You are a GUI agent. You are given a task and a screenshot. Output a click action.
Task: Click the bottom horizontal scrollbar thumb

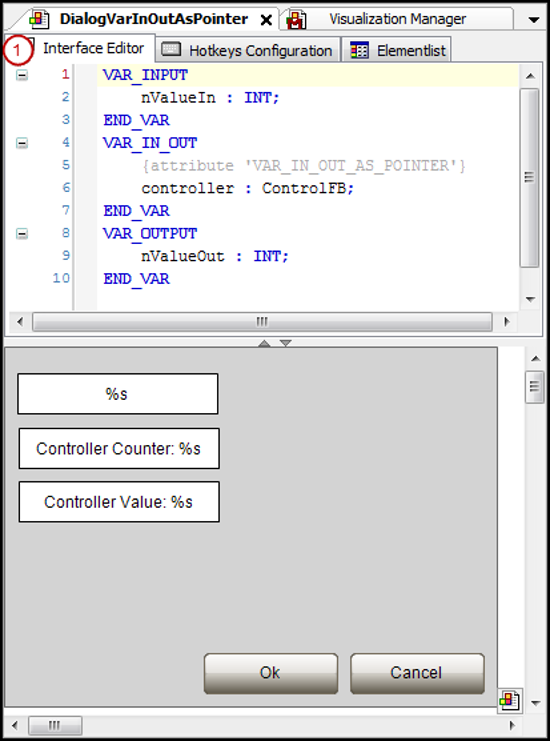tap(55, 725)
